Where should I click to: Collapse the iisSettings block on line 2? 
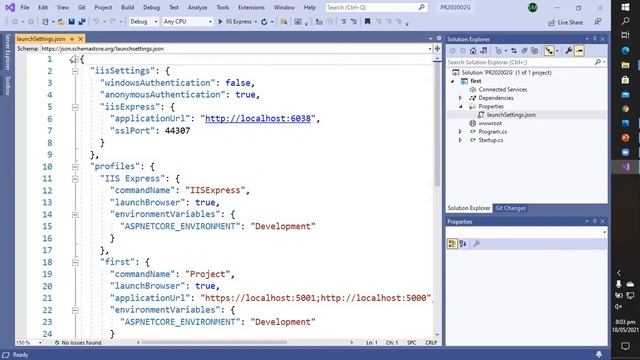point(75,71)
